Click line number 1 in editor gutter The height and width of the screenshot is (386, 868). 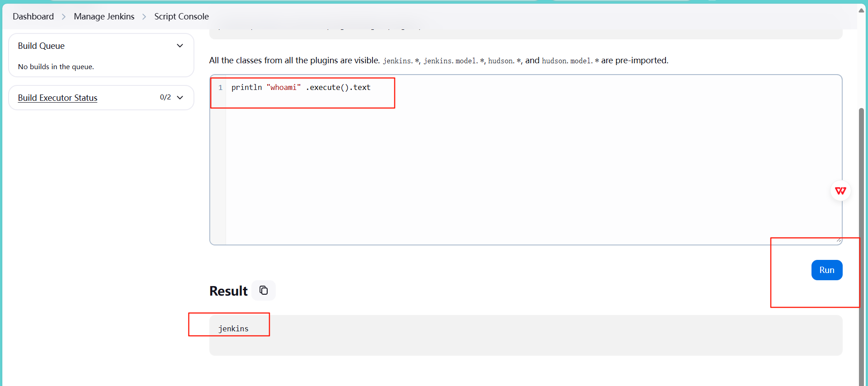[220, 87]
